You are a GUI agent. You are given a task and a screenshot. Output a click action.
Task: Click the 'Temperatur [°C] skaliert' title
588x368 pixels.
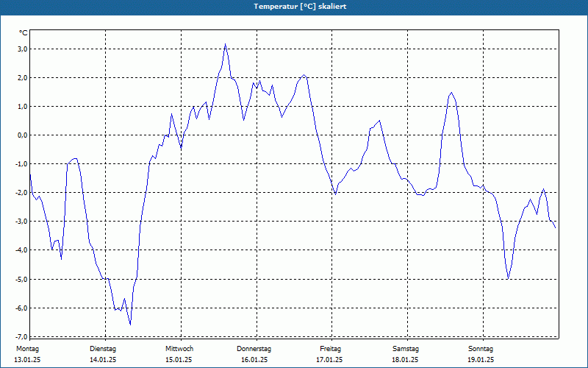pos(300,7)
